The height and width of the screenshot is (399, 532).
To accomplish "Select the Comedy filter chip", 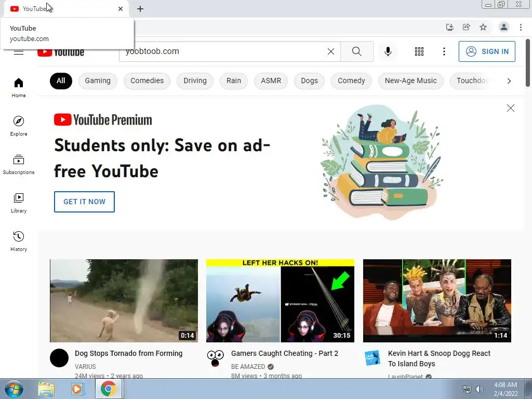I will coord(351,81).
